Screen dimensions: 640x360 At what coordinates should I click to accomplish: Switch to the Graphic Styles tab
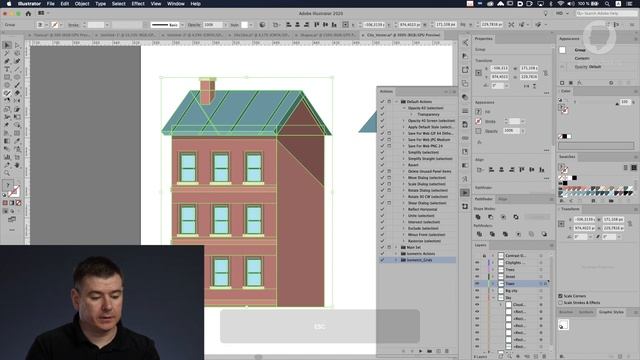pos(611,312)
